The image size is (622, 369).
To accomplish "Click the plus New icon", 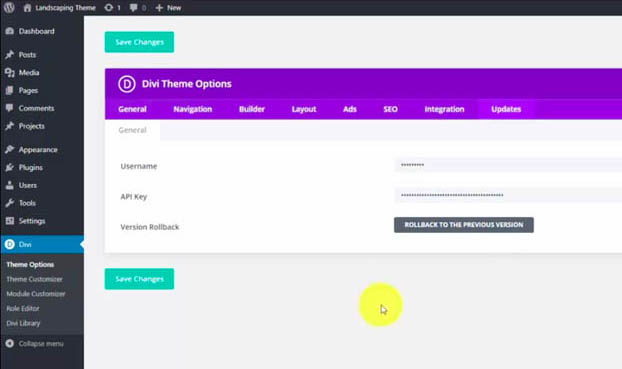I will click(x=159, y=8).
